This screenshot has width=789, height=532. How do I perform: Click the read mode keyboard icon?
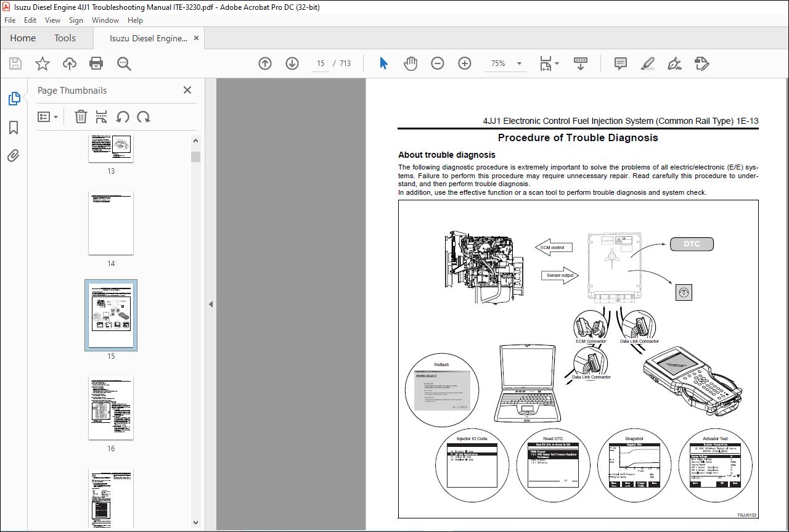tap(581, 63)
